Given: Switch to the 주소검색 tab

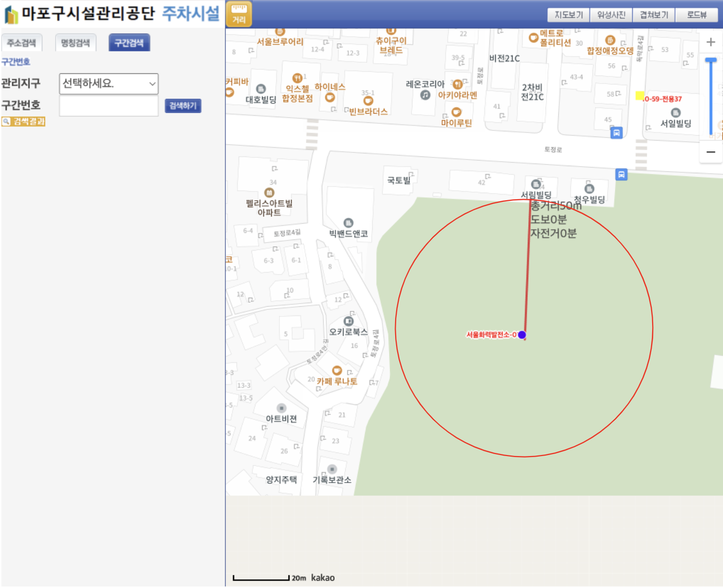Looking at the screenshot, I should (x=21, y=43).
